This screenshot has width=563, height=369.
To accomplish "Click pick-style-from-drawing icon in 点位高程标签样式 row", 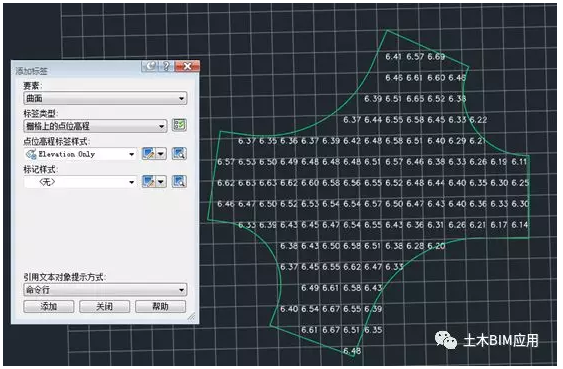I will point(179,154).
